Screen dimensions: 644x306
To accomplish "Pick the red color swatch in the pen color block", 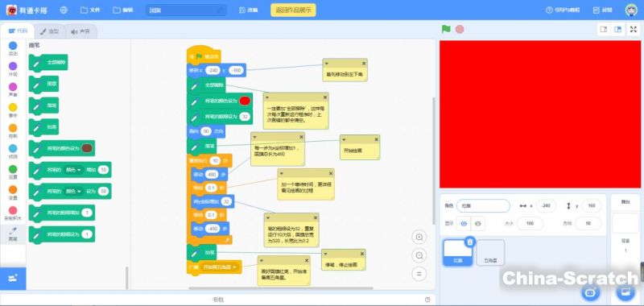I will [x=245, y=101].
